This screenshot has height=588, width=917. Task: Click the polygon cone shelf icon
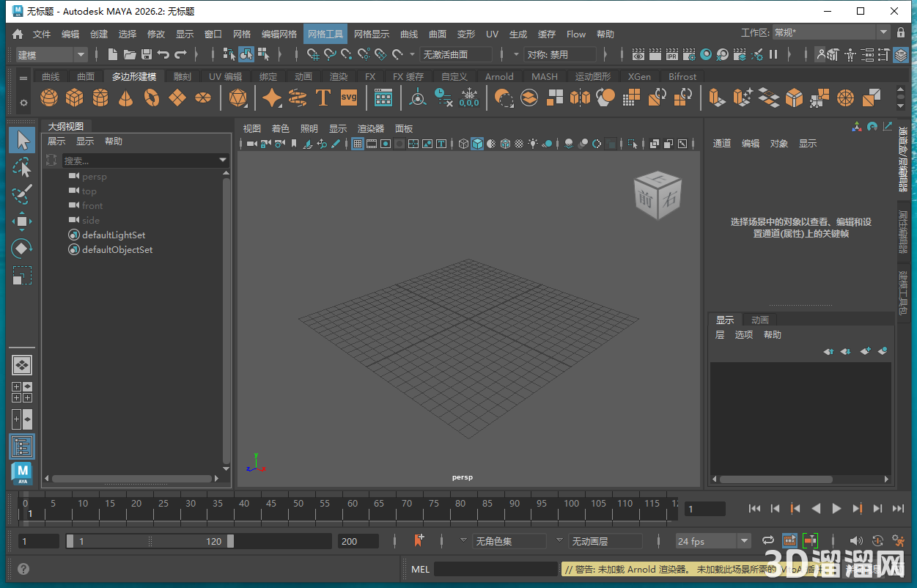pyautogui.click(x=126, y=98)
